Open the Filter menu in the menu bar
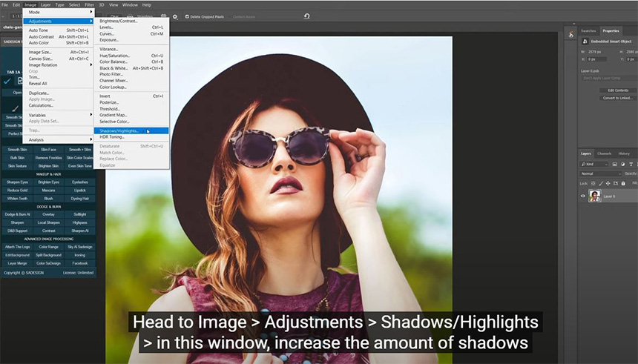Viewport: 638px width, 364px height. tap(91, 4)
